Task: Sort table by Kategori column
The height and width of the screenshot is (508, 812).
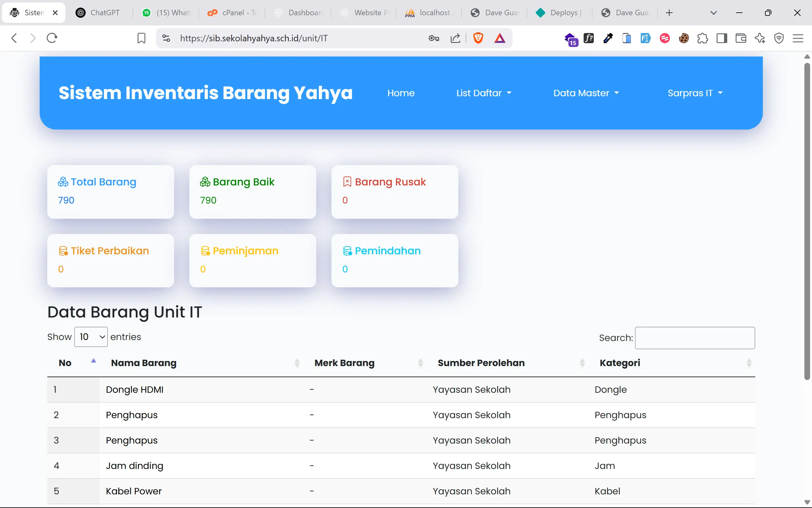Action: (672, 363)
